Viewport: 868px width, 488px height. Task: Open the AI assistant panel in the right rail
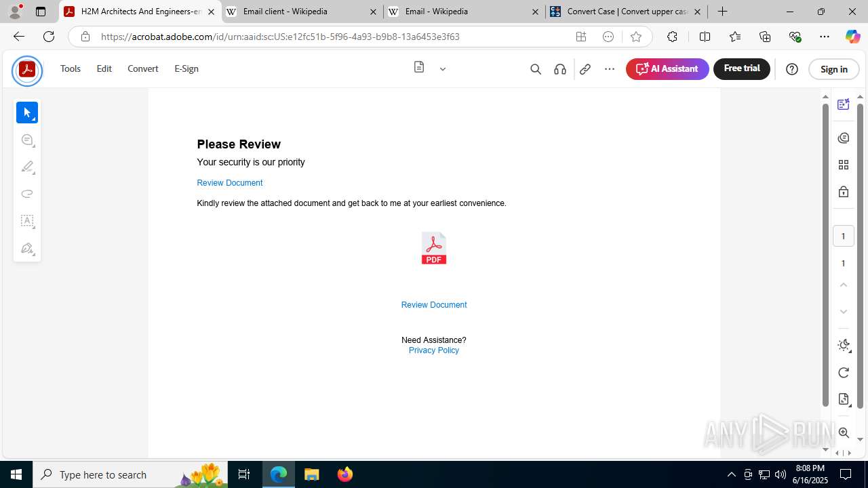coord(844,104)
